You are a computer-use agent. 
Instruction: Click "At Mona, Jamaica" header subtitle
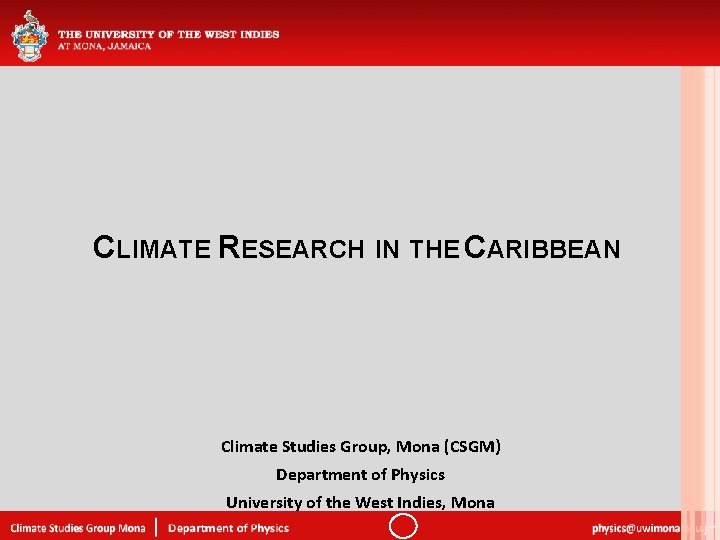[x=104, y=46]
